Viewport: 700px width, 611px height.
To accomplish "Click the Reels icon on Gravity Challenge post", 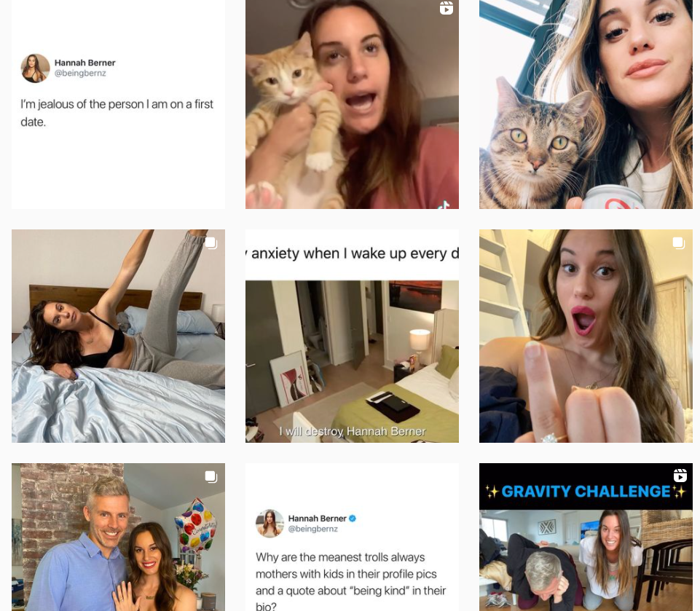I will (680, 476).
